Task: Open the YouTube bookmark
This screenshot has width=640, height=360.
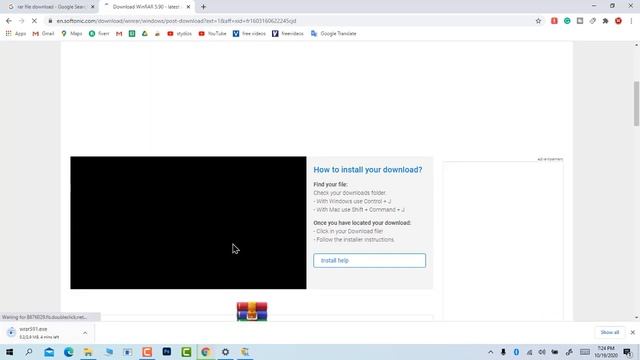Action: point(213,33)
